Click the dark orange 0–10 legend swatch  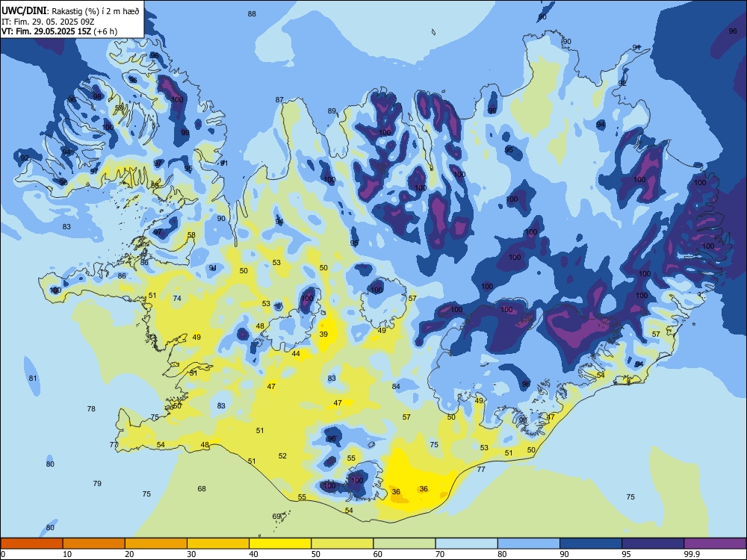pyautogui.click(x=31, y=544)
